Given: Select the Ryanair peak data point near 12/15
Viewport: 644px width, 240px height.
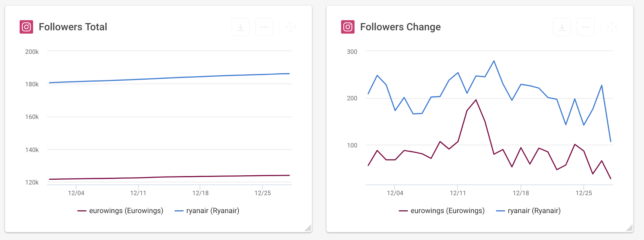Looking at the screenshot, I should (494, 61).
